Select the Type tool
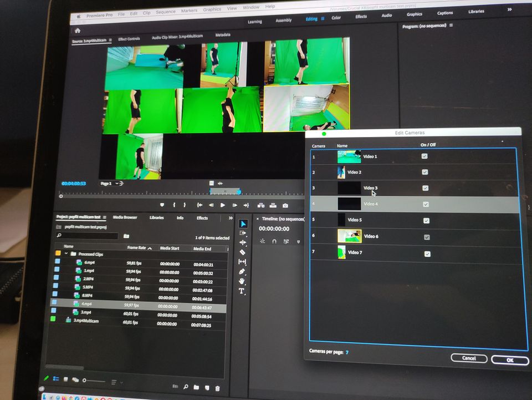Viewport: 532px width, 400px height. click(x=242, y=291)
